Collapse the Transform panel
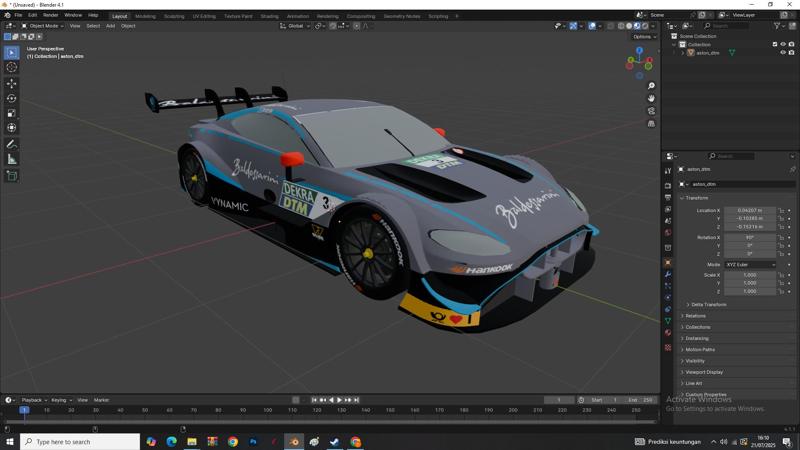 (694, 198)
